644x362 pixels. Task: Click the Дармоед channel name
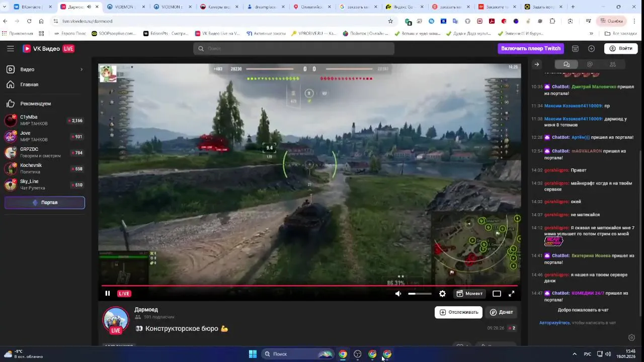[x=146, y=310]
